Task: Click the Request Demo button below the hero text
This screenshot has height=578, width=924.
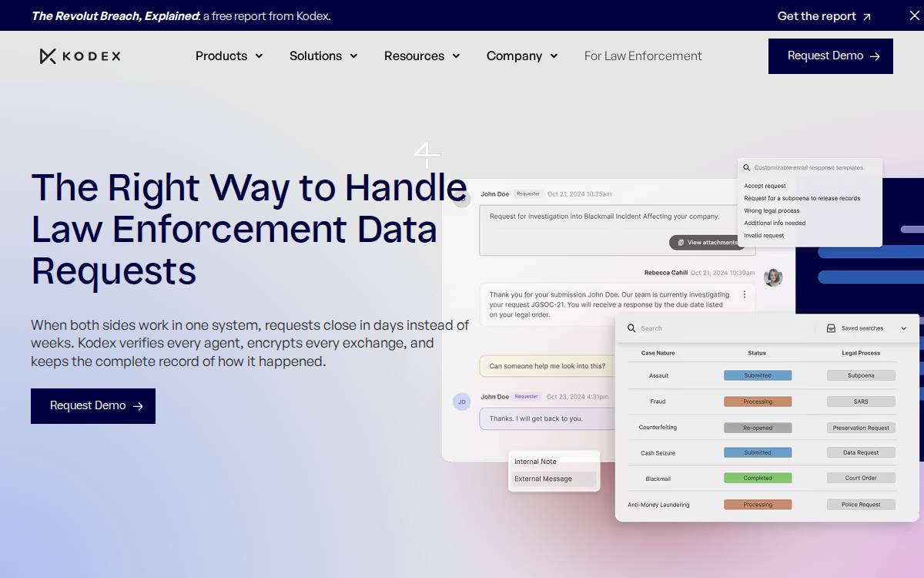Action: click(93, 406)
